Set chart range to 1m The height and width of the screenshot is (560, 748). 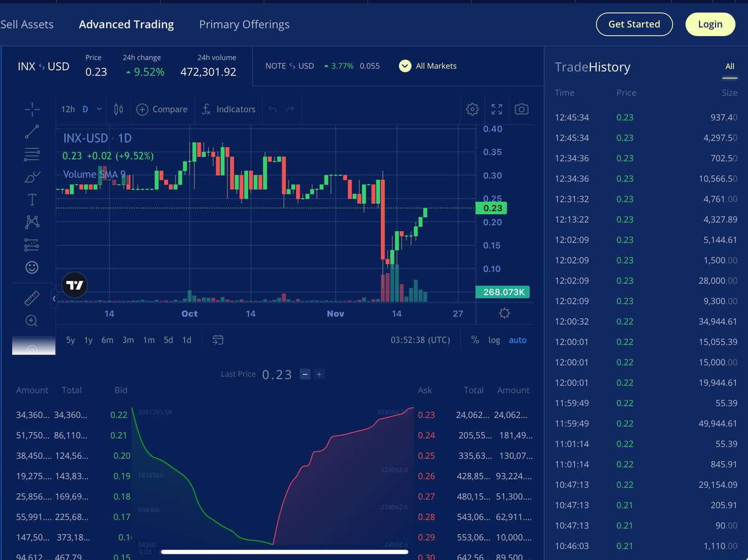tap(149, 340)
